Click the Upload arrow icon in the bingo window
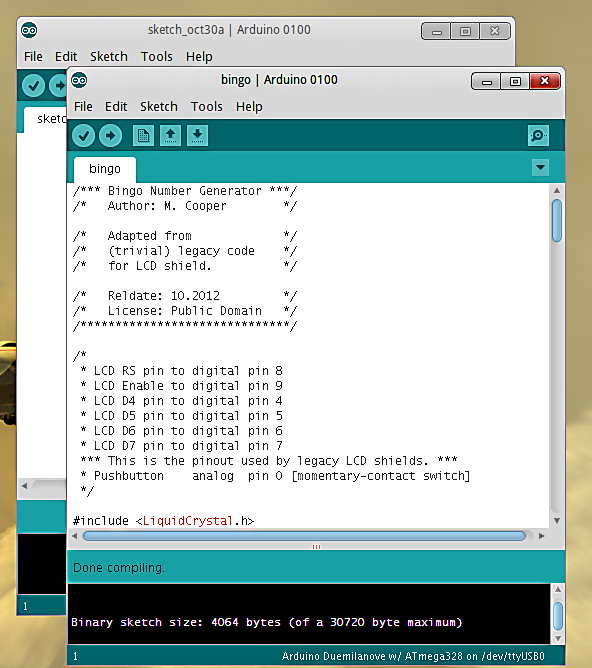This screenshot has width=592, height=668. point(110,136)
